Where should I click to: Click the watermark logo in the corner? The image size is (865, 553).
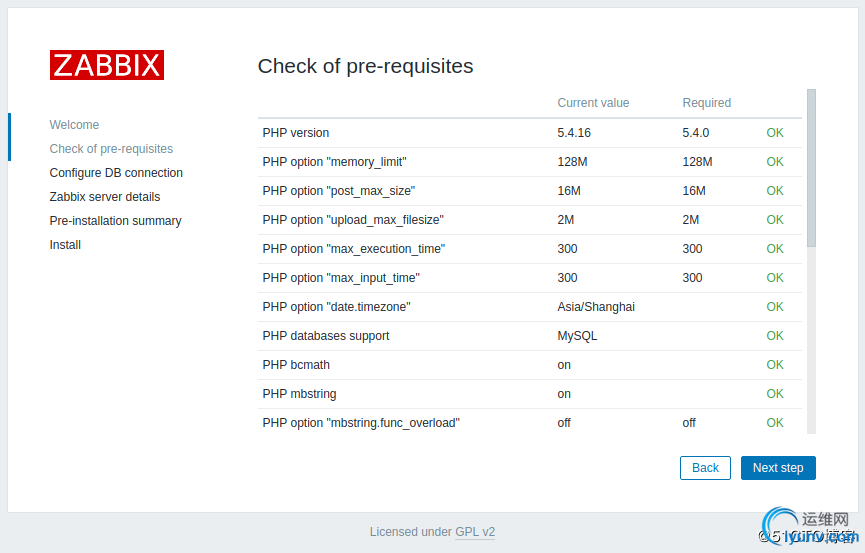809,527
